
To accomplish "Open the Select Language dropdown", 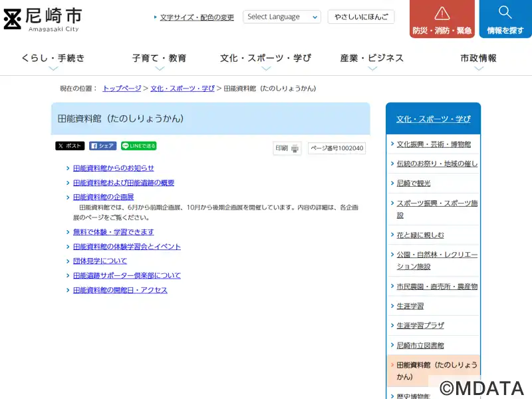I will [281, 17].
